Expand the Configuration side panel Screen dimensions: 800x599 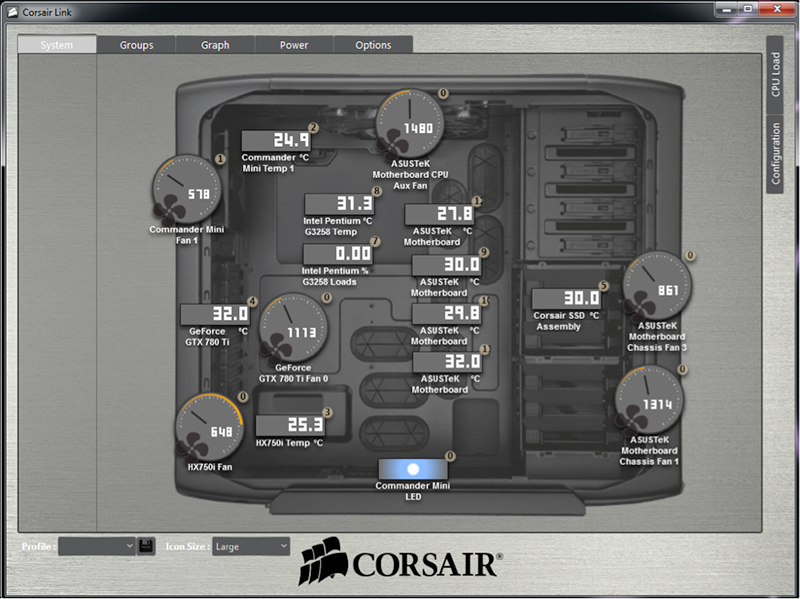775,154
